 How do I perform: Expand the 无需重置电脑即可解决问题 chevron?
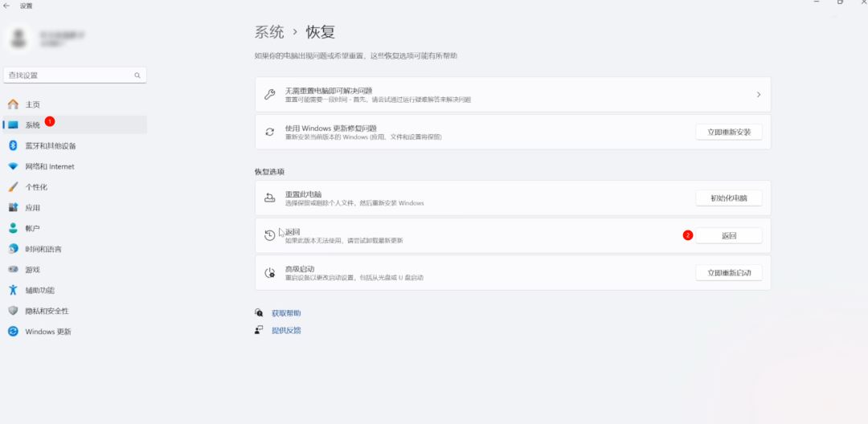[x=759, y=95]
